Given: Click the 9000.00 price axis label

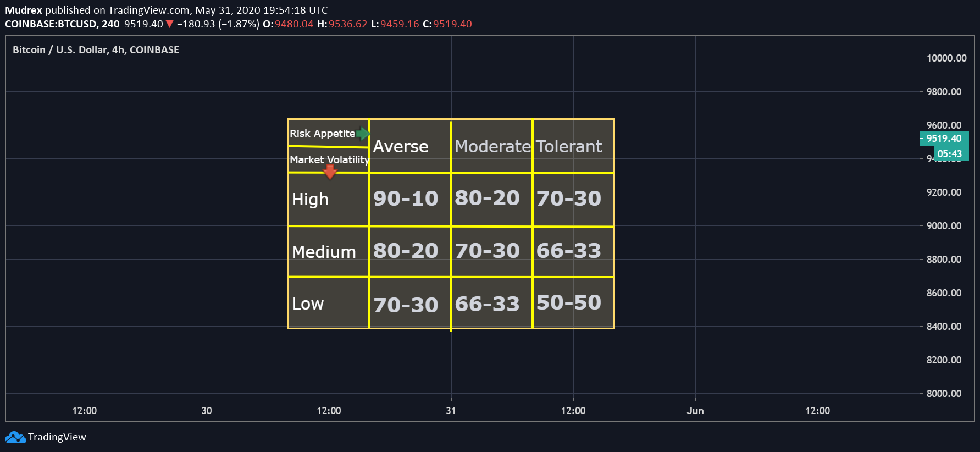Looking at the screenshot, I should 944,226.
